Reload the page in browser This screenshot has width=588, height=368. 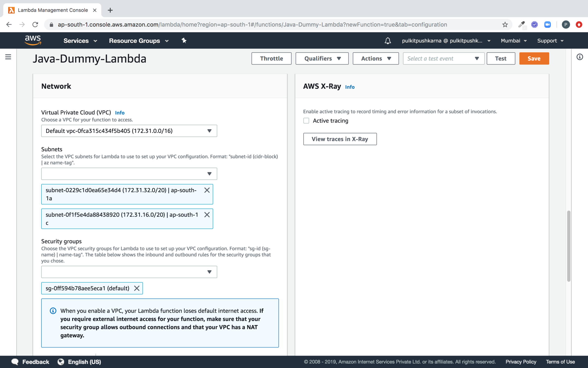(35, 25)
